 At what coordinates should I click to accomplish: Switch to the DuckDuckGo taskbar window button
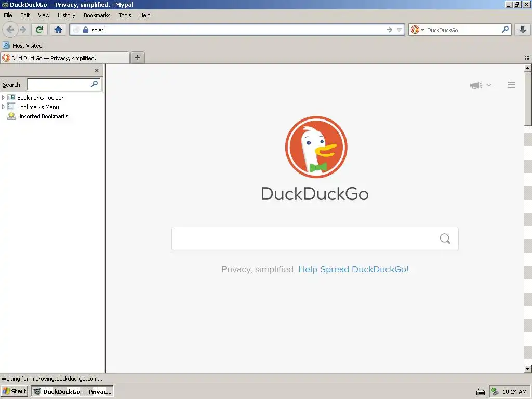[x=72, y=392]
